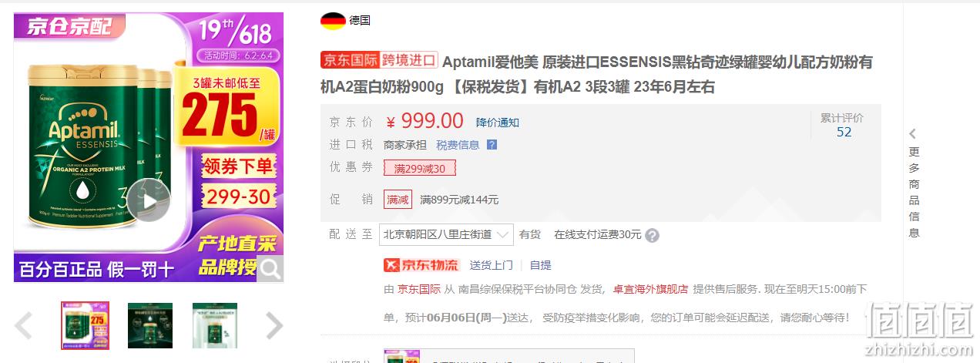Click the German flag icon
The width and height of the screenshot is (980, 363).
point(333,21)
